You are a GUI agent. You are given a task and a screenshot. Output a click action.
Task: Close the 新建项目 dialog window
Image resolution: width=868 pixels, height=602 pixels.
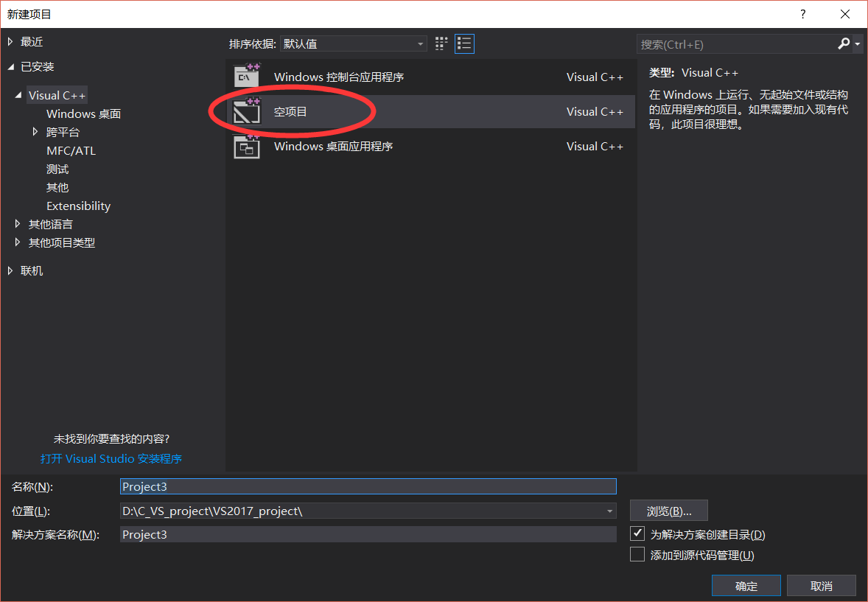(x=844, y=14)
